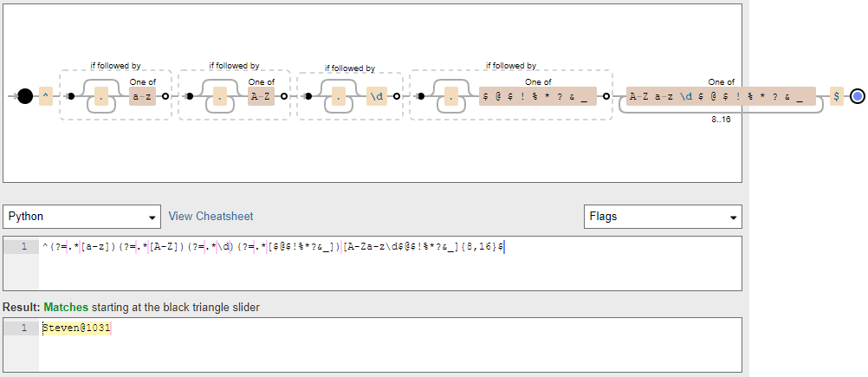Open the Python language dropdown
This screenshot has height=377, width=868.
point(82,216)
